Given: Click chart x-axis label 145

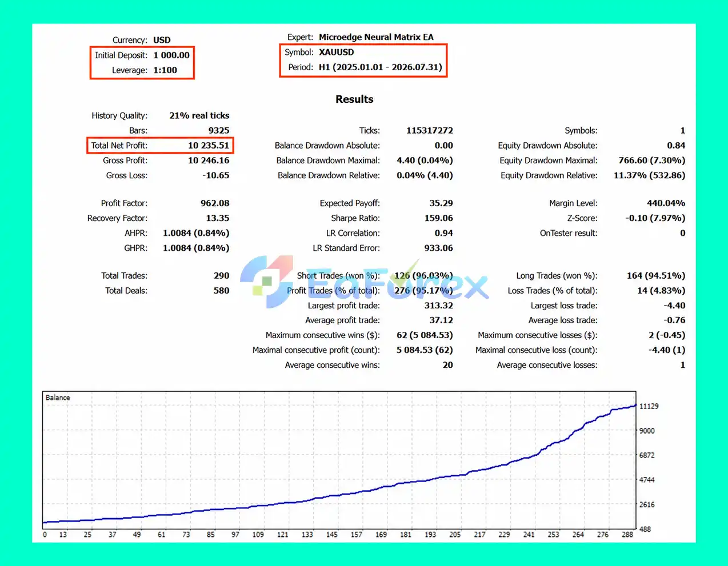Looking at the screenshot, I should tap(332, 535).
